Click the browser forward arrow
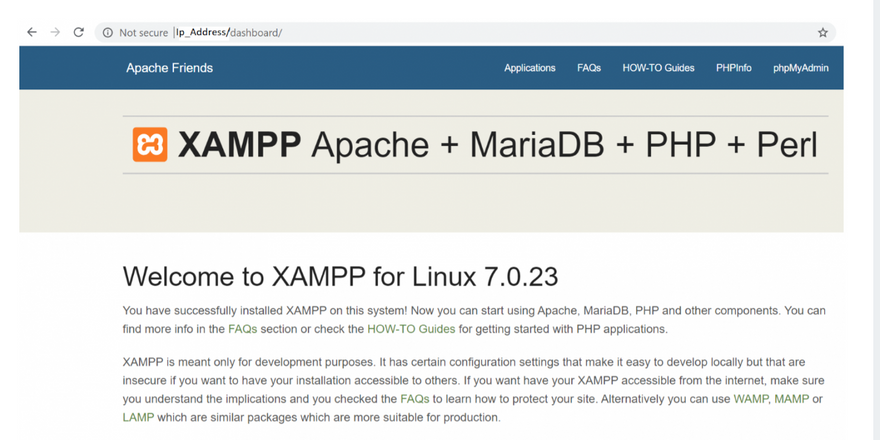880x440 pixels. [x=55, y=33]
